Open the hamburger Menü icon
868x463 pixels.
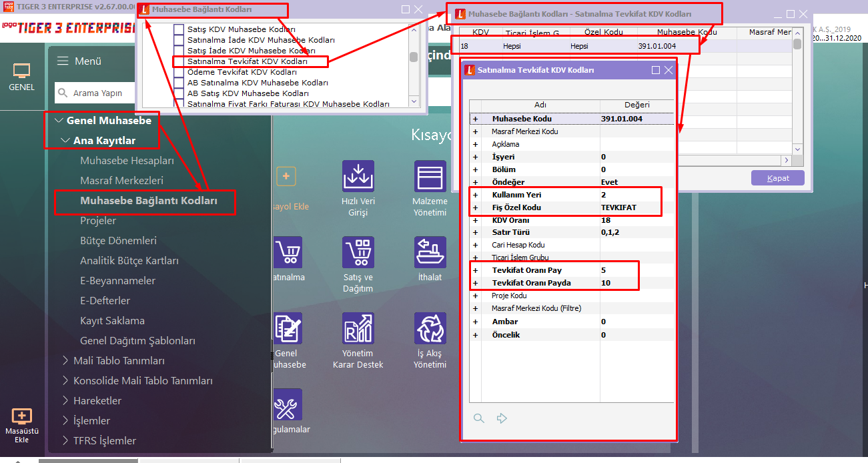pyautogui.click(x=63, y=61)
